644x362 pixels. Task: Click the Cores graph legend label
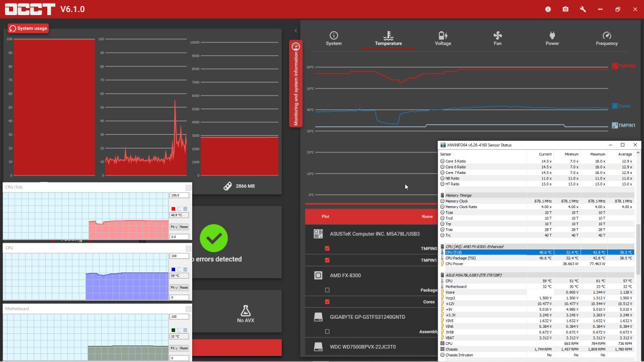(621, 106)
